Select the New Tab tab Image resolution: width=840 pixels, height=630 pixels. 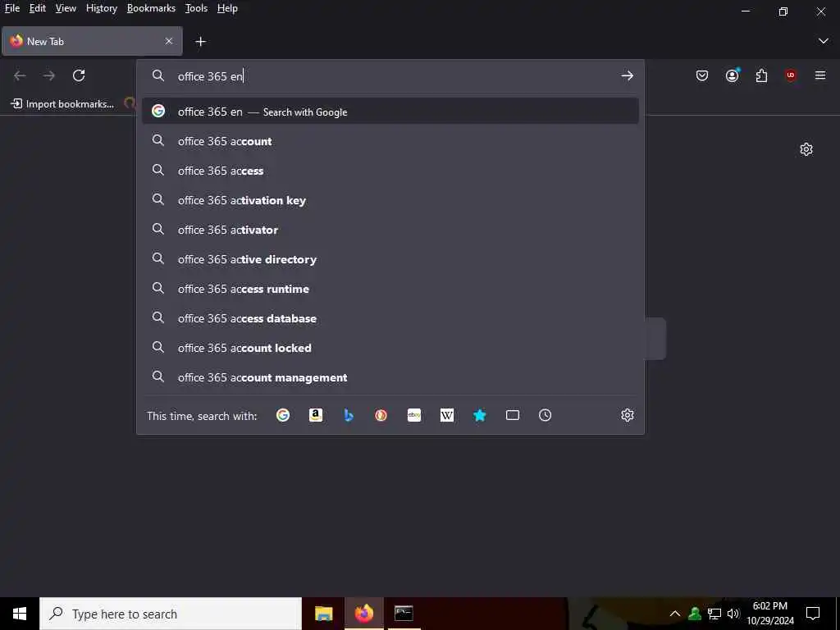click(92, 41)
